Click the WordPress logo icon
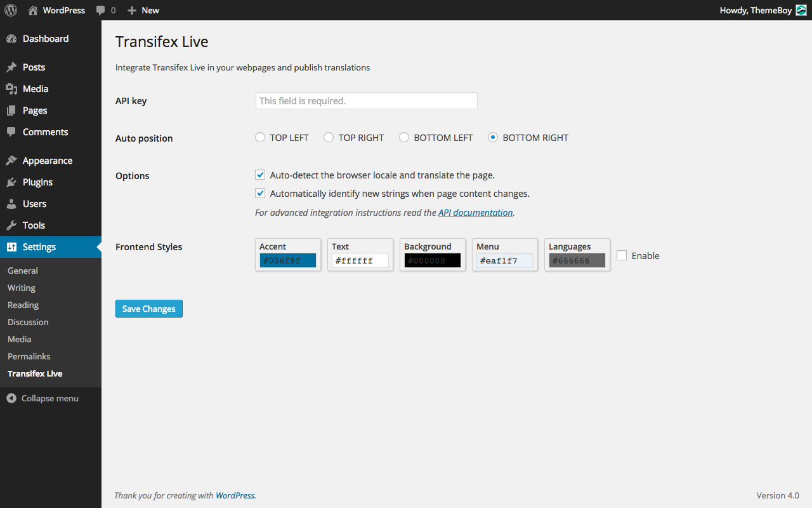 (11, 10)
